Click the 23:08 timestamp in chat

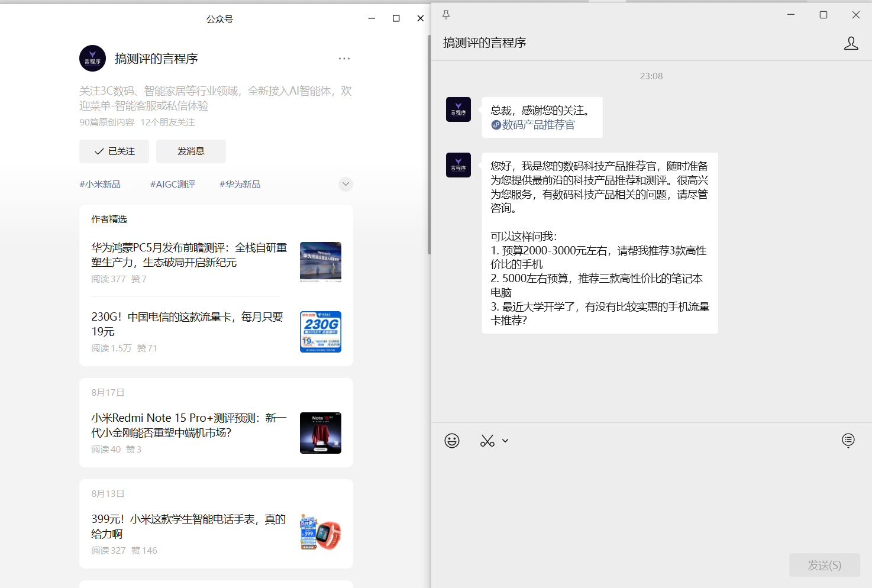[651, 76]
